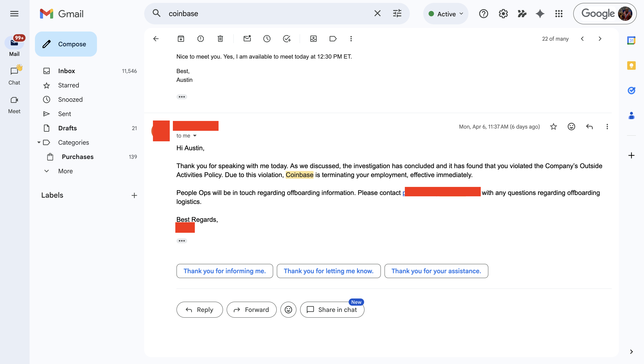Click the Reply button
Screen dimensions: 644x364
199,309
